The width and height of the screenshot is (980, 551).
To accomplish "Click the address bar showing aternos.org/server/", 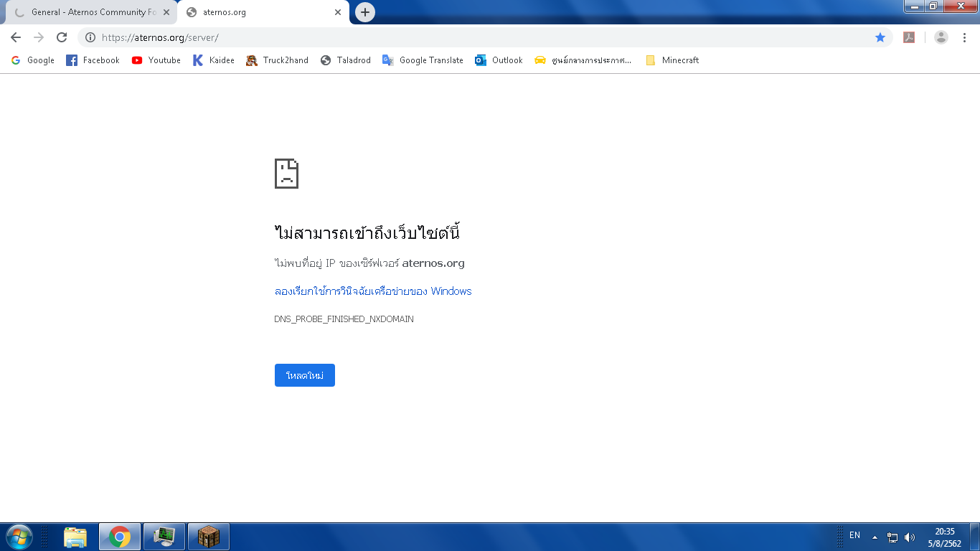I will point(484,37).
